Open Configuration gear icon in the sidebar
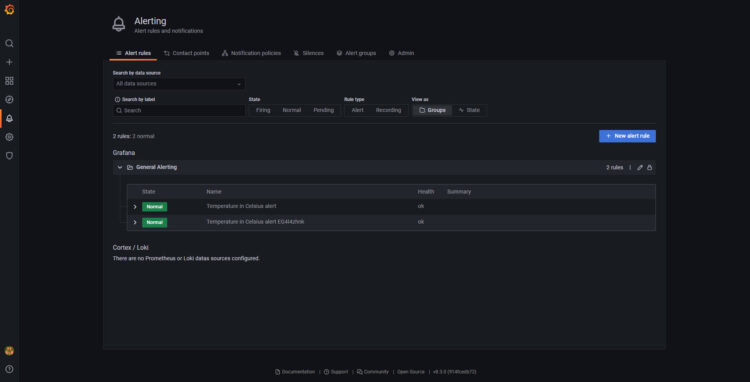The image size is (750, 382). tap(9, 137)
